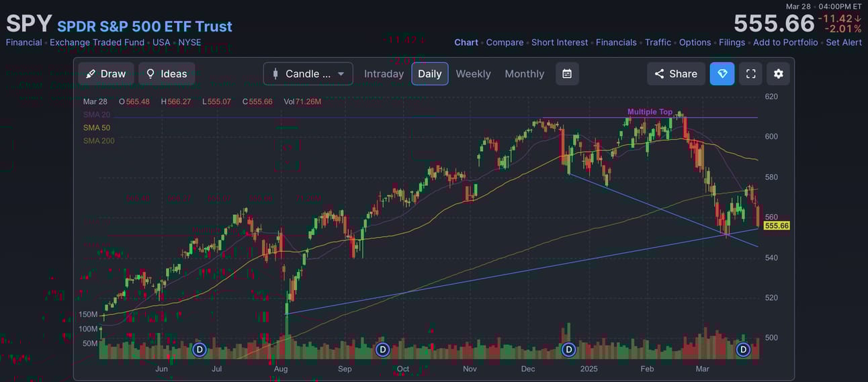Expand the Candle chart type dropdown

click(x=308, y=74)
